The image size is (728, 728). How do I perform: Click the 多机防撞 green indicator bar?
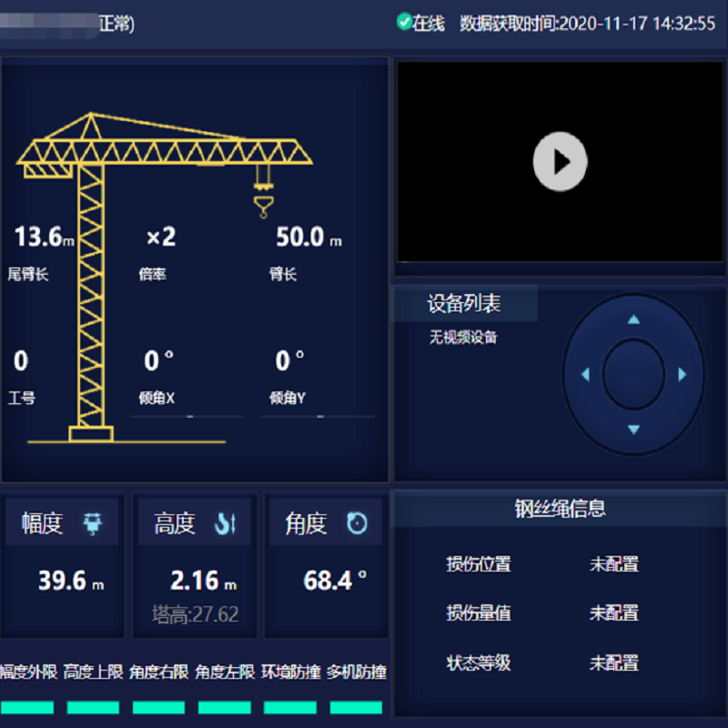tap(356, 707)
